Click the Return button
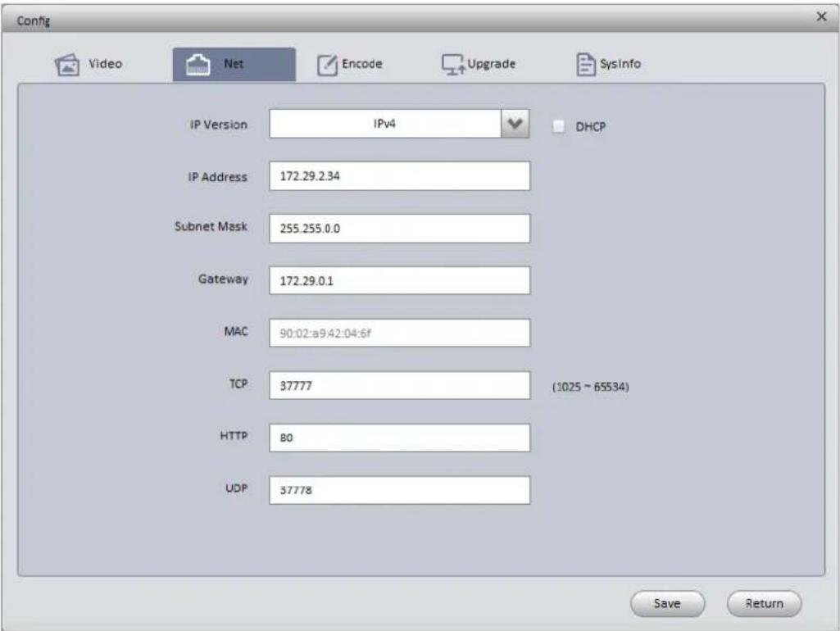 point(765,604)
